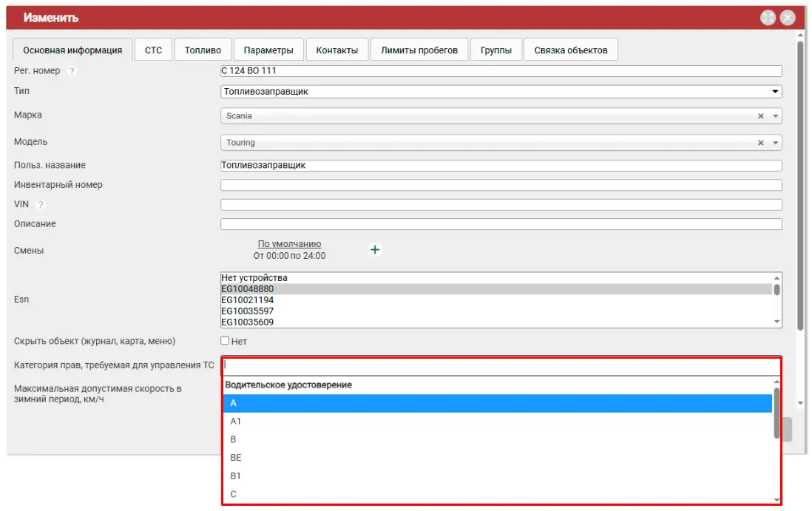The height and width of the screenshot is (511, 812).
Task: Clear the Scania brand selection with X
Action: tap(760, 116)
